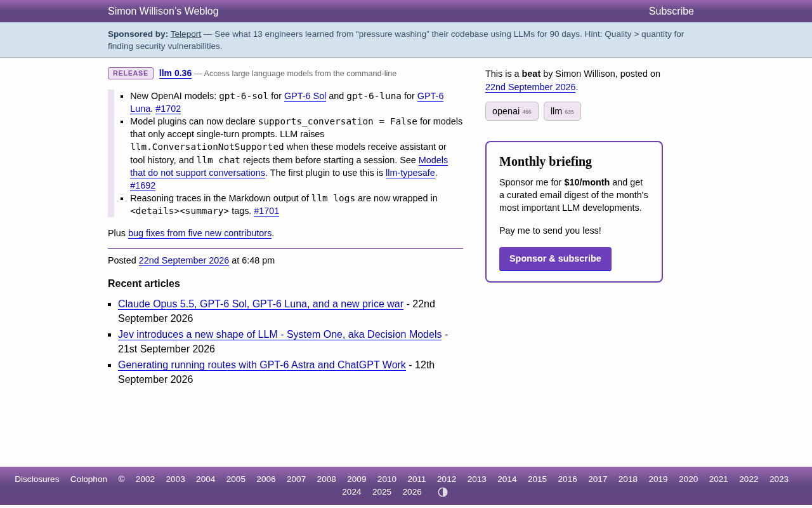
Task: Open issue #1692 link
Action: 143,185
